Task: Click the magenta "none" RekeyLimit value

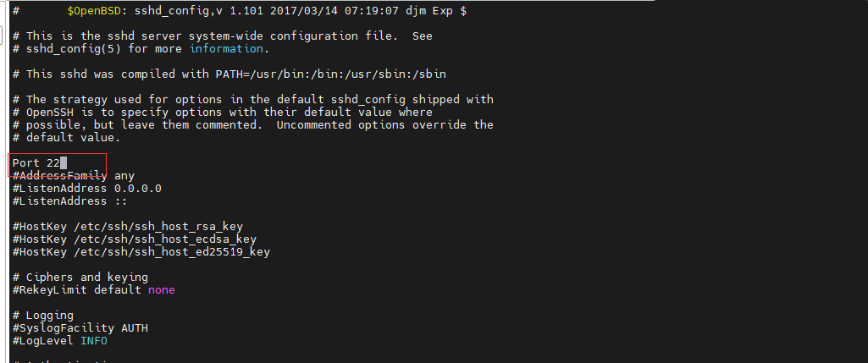Action: [x=161, y=290]
